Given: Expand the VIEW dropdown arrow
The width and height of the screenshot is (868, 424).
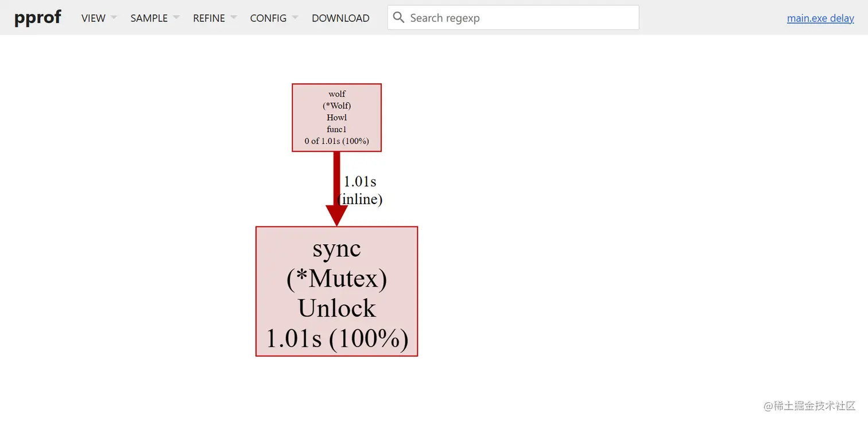Looking at the screenshot, I should 114,18.
